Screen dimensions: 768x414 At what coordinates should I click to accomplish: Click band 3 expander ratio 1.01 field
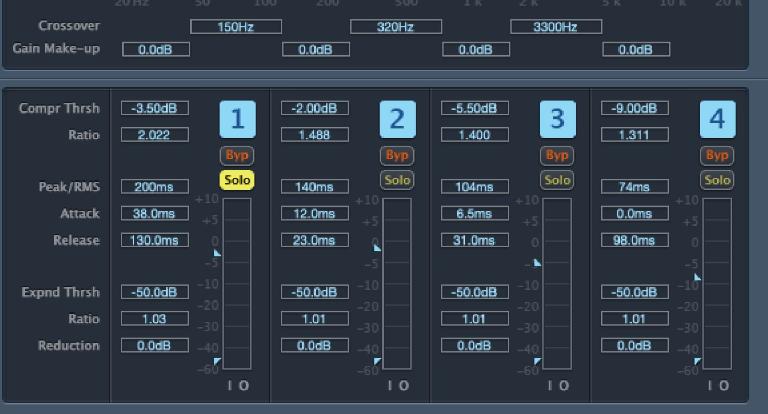pyautogui.click(x=475, y=319)
